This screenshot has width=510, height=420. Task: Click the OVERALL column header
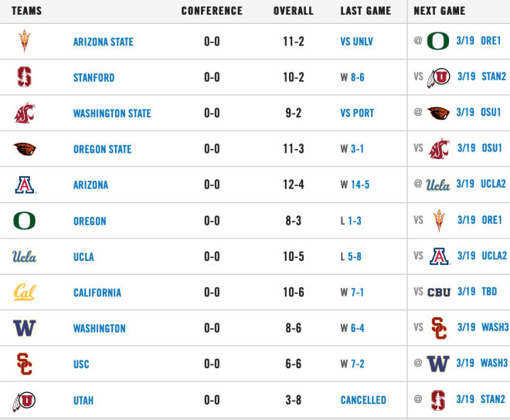pyautogui.click(x=294, y=11)
